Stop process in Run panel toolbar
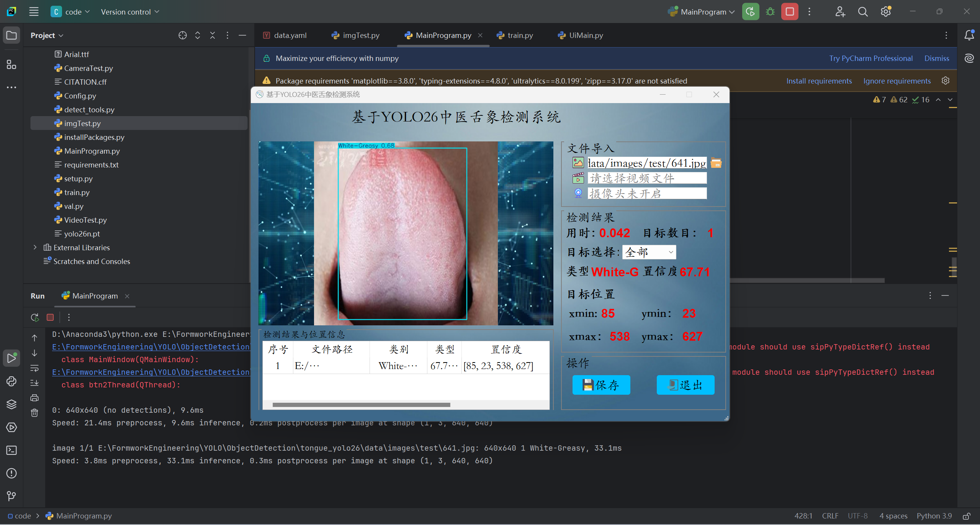The image size is (980, 525). [50, 317]
